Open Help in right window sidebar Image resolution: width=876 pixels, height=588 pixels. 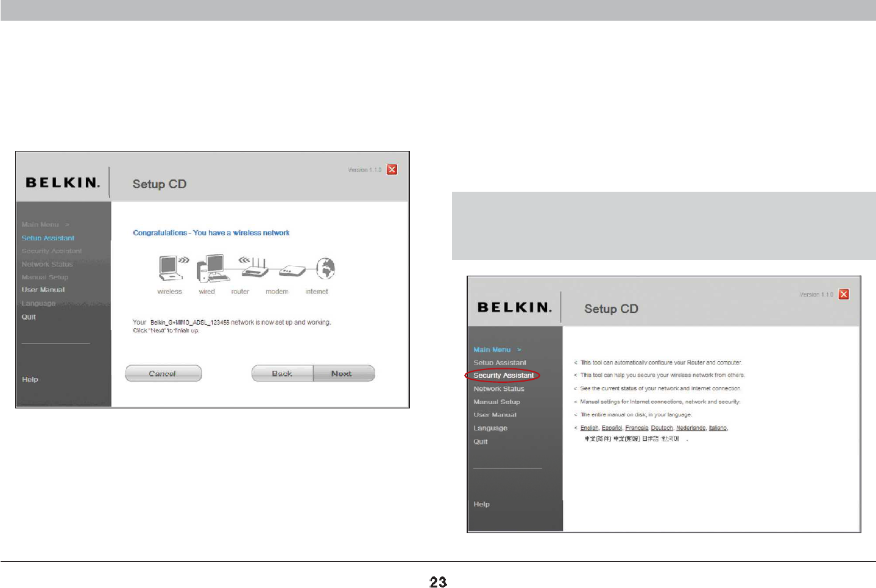(481, 504)
